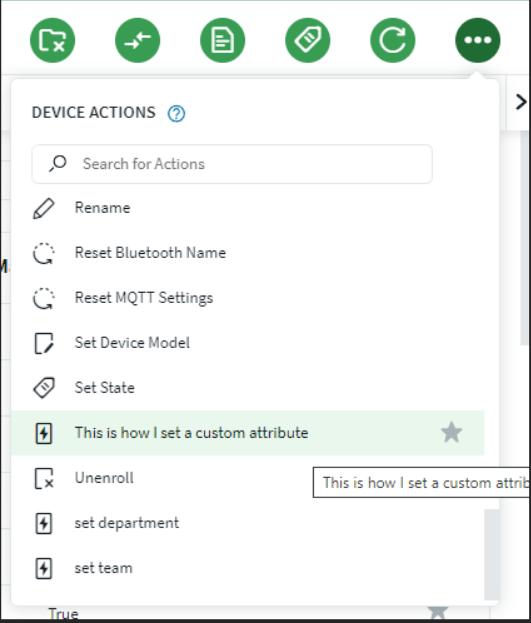The width and height of the screenshot is (531, 623).
Task: Click the tag icon beside Set State
Action: 44,388
